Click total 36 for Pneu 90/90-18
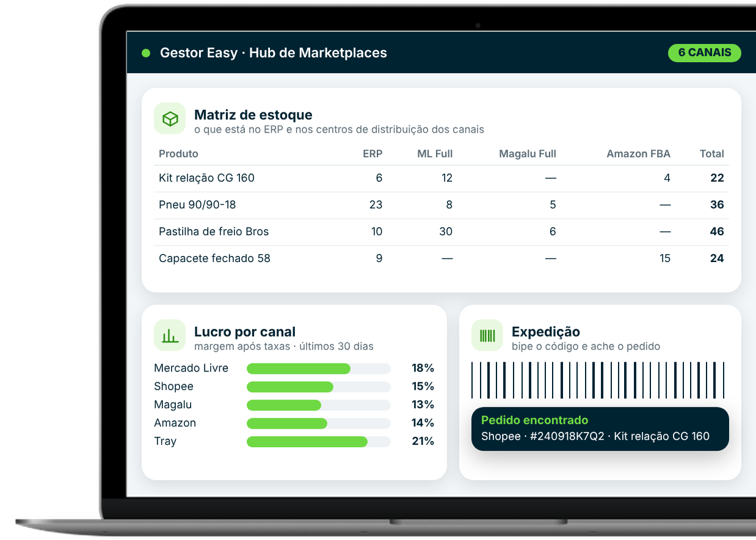This screenshot has width=756, height=540. [x=717, y=205]
